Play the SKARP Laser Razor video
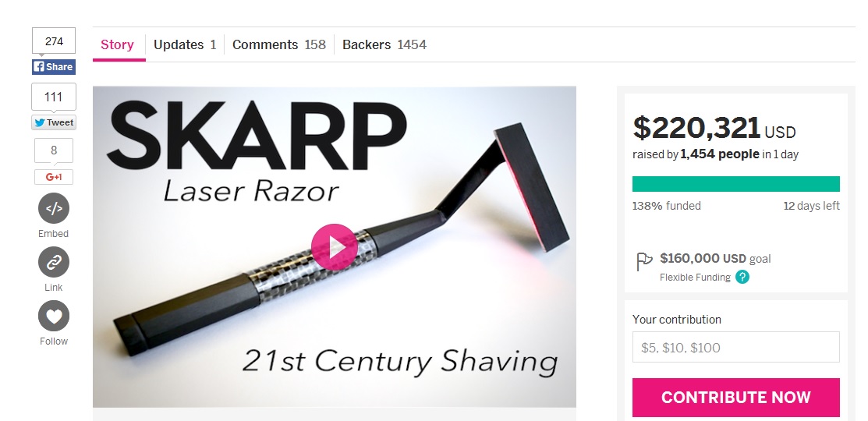 [x=335, y=247]
